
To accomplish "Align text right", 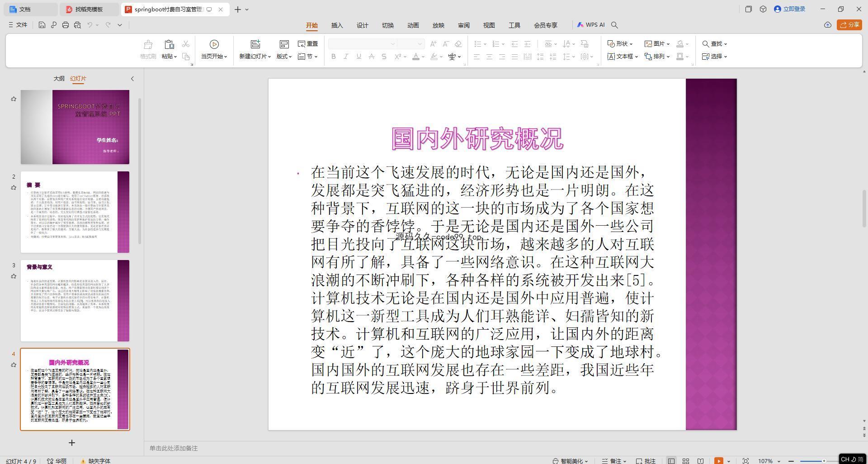I will click(x=502, y=57).
